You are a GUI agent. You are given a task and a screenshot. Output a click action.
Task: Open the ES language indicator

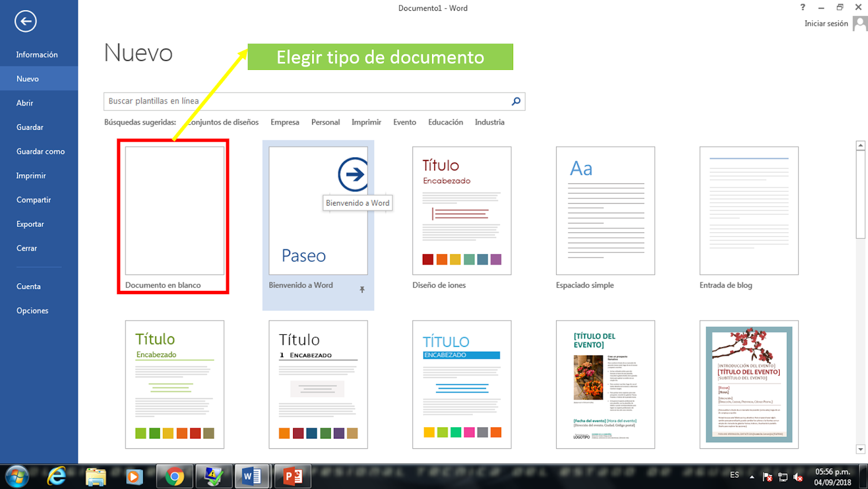point(735,475)
